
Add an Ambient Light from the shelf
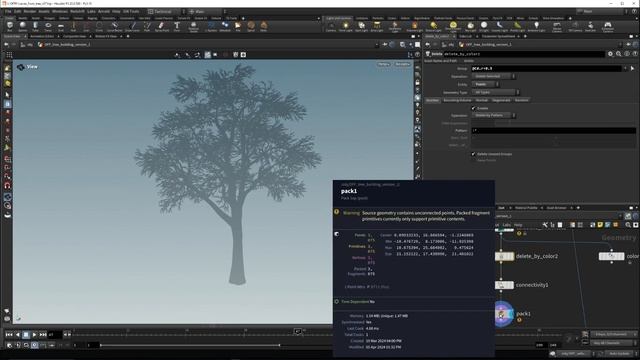[x=536, y=27]
